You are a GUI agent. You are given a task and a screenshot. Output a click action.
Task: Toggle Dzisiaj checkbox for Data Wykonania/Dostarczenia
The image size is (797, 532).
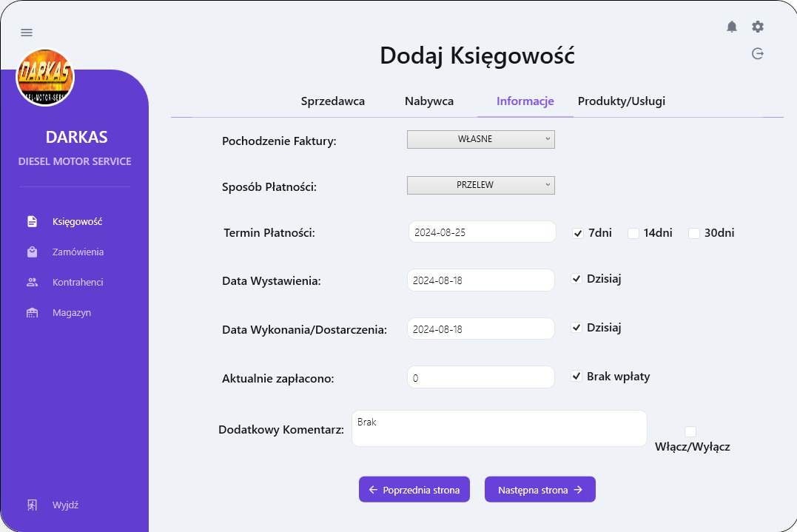tap(576, 327)
